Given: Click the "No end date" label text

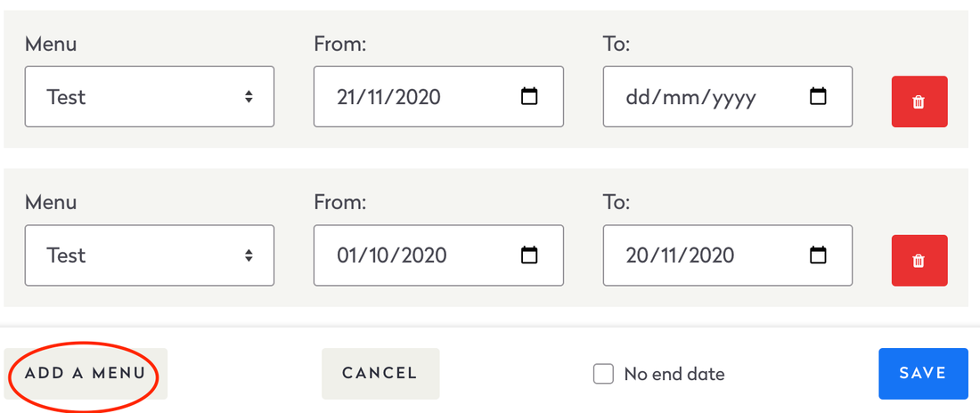Looking at the screenshot, I should point(674,374).
